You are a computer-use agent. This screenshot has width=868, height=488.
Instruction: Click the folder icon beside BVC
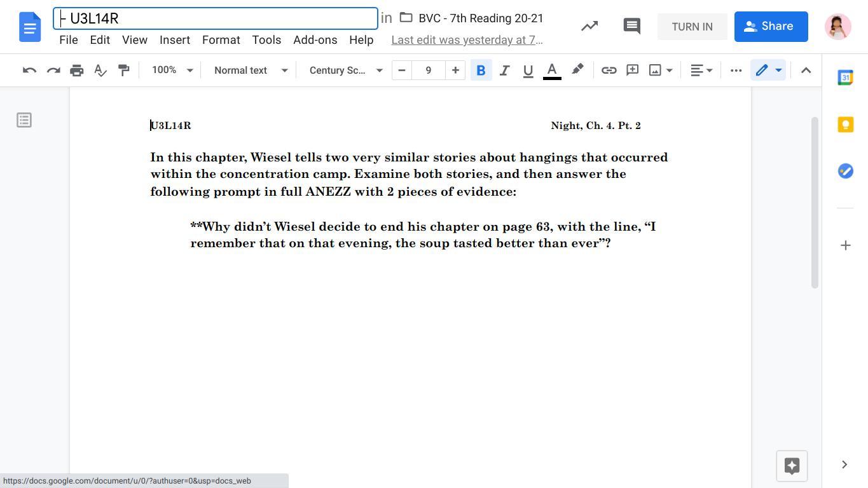pyautogui.click(x=406, y=18)
